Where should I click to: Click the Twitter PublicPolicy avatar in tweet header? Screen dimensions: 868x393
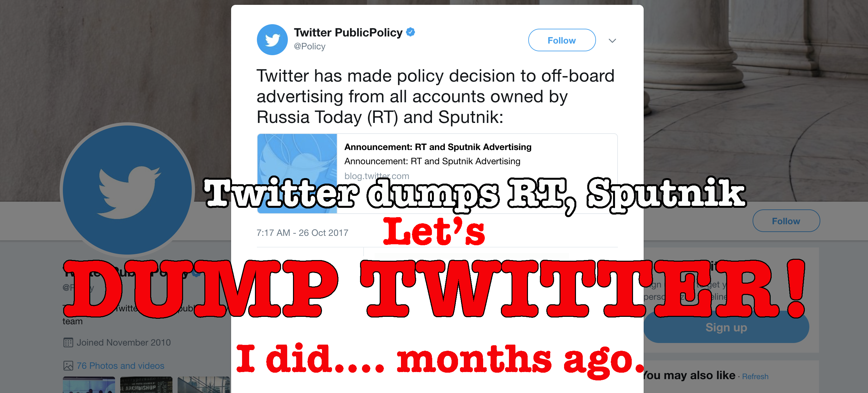[272, 40]
